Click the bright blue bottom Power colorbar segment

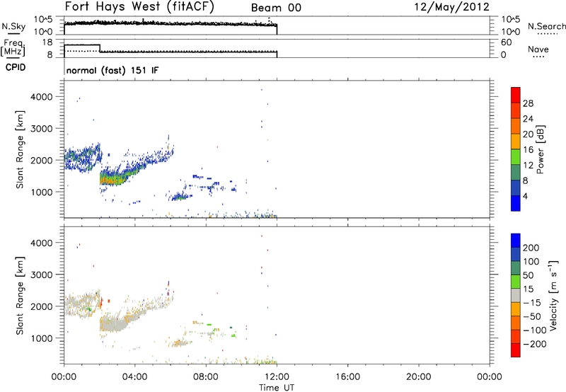point(516,203)
